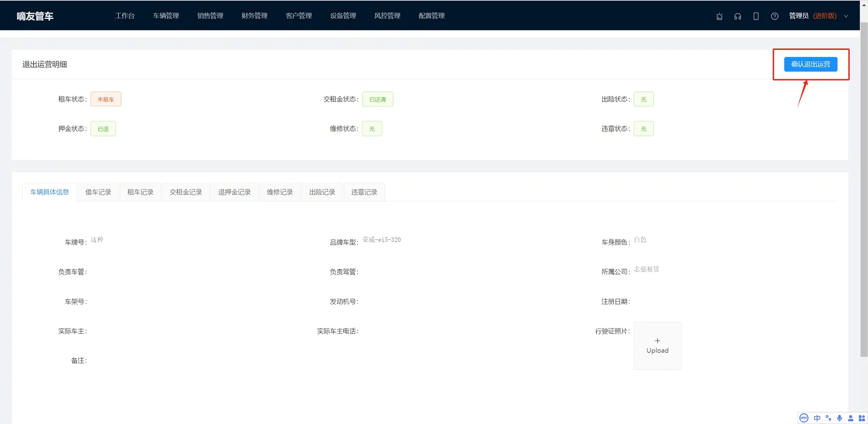
Task: Click the 已退 deposit status tag
Action: point(103,129)
